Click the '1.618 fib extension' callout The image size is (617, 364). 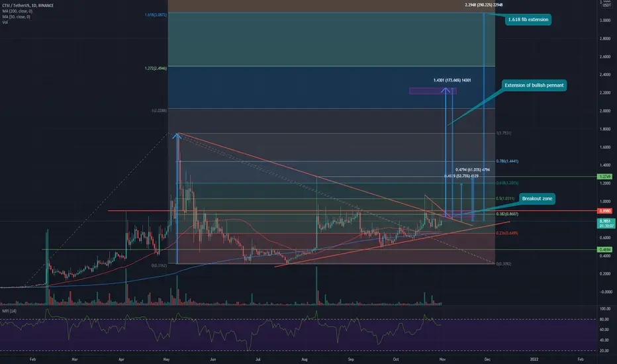click(528, 20)
